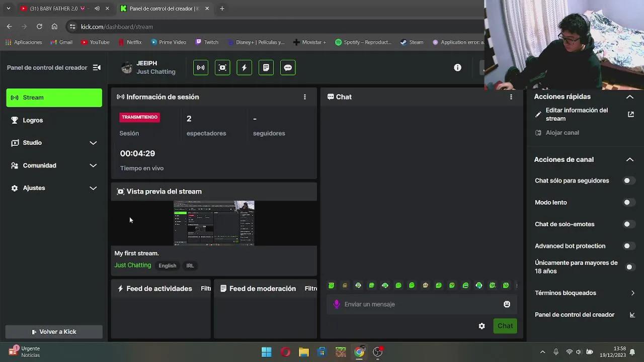Open Editar información del stream
Screen dimensions: 644x362
tap(577, 115)
